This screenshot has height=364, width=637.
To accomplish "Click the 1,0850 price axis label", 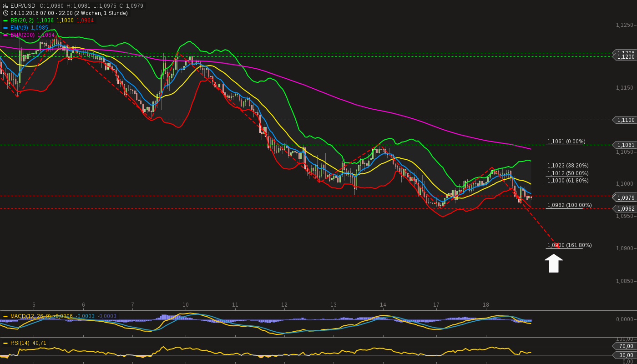I will coord(624,281).
